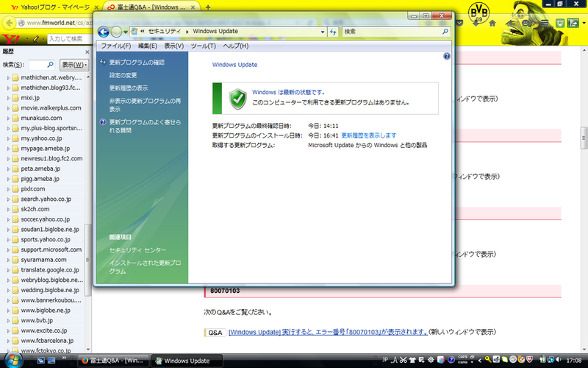
Task: Click the セキュリティ breadcrumb in address bar
Action: tap(164, 31)
